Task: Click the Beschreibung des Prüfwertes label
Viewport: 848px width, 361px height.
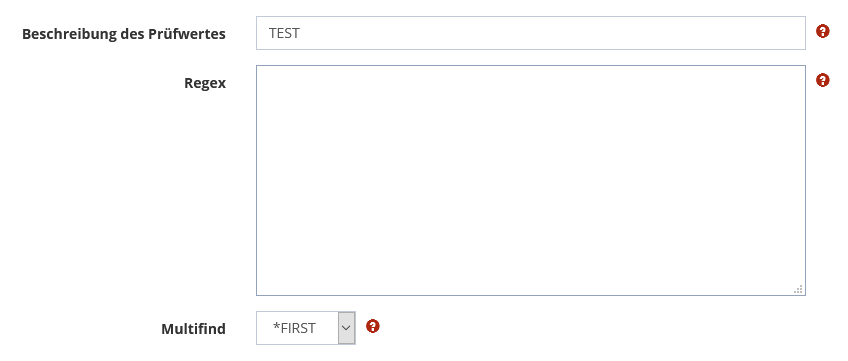Action: 124,34
